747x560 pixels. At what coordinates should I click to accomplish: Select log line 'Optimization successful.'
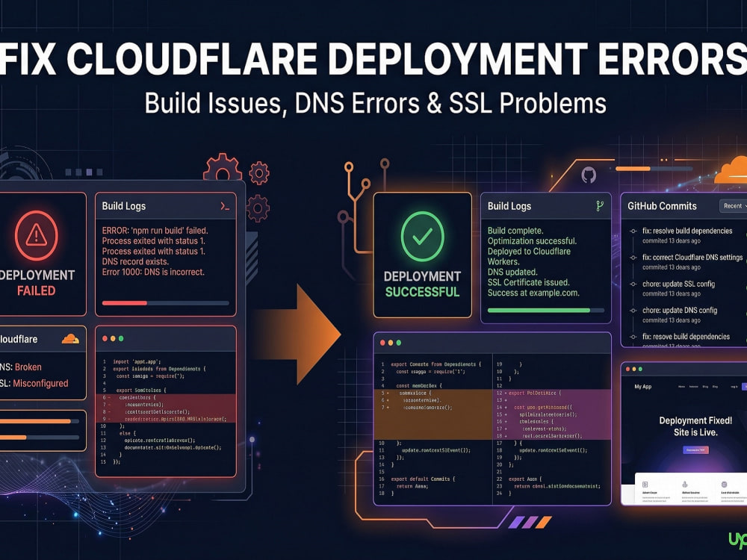coord(532,241)
